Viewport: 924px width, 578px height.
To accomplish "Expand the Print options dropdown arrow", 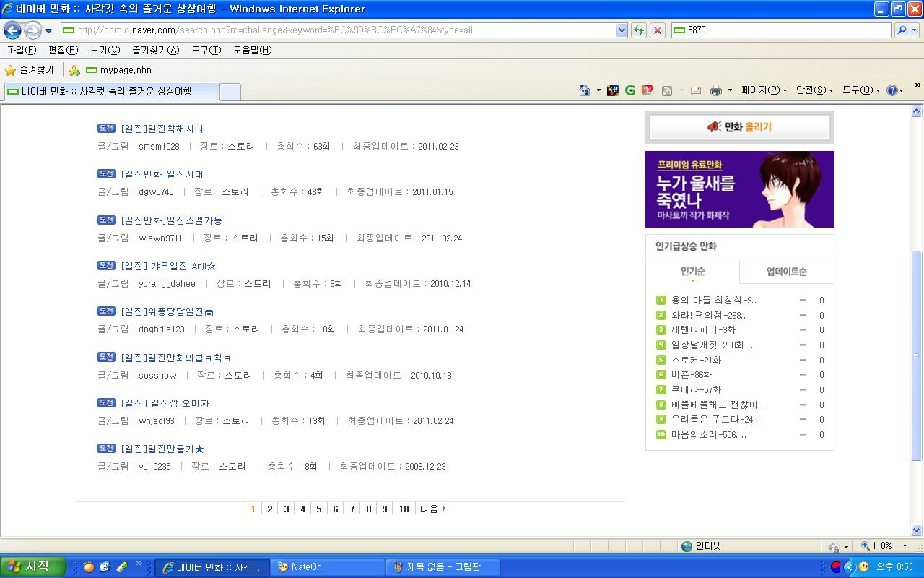I will (730, 90).
